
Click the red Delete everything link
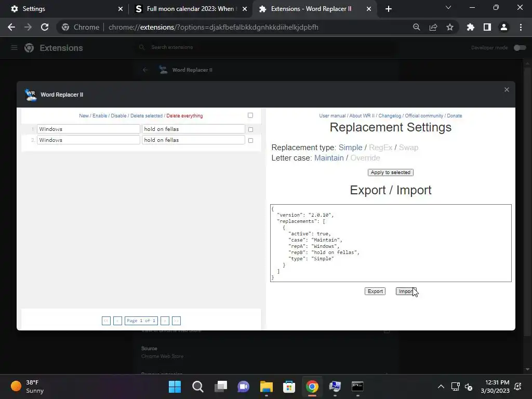(184, 116)
